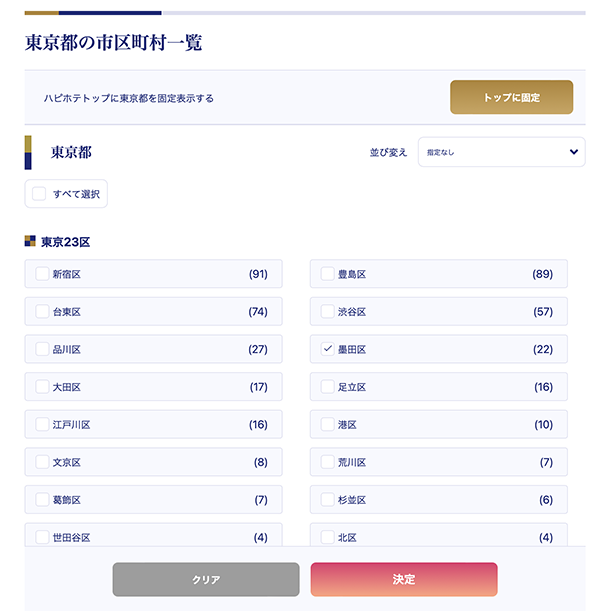Confirm with the 決定 button
600x611 pixels.
tap(403, 579)
